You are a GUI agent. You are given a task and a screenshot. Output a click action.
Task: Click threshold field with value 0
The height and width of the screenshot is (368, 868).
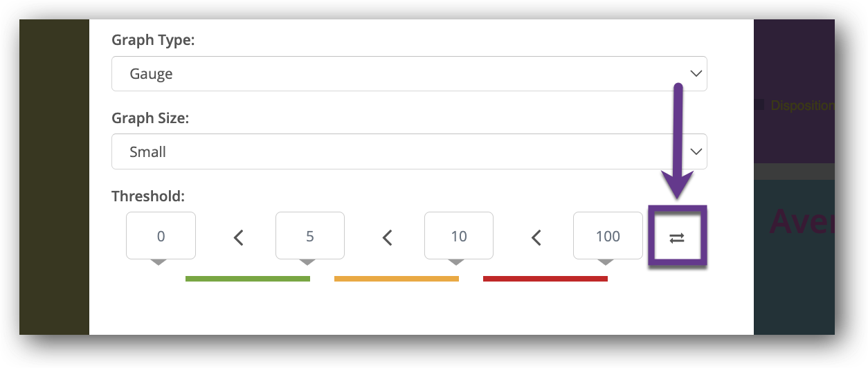[x=161, y=236]
